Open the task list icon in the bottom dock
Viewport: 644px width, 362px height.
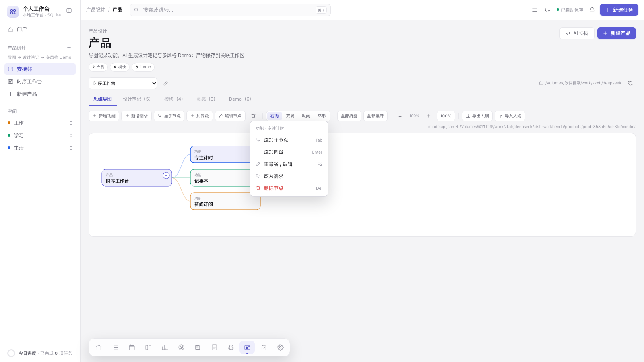point(116,348)
